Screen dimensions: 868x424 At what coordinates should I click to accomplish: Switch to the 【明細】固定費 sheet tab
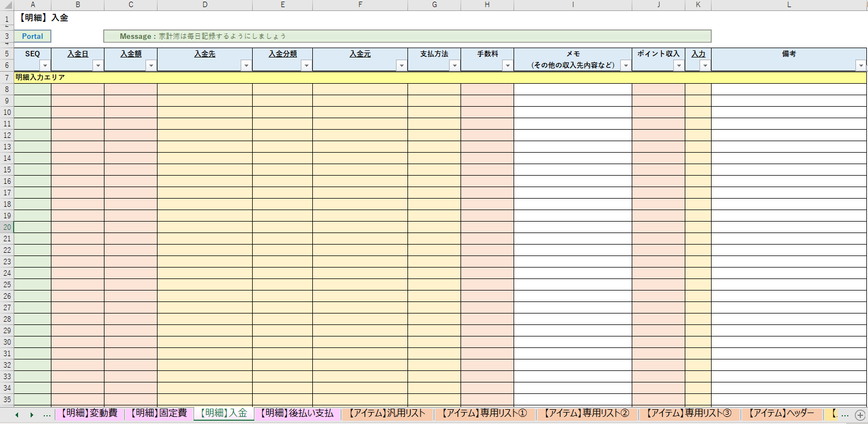pos(159,414)
